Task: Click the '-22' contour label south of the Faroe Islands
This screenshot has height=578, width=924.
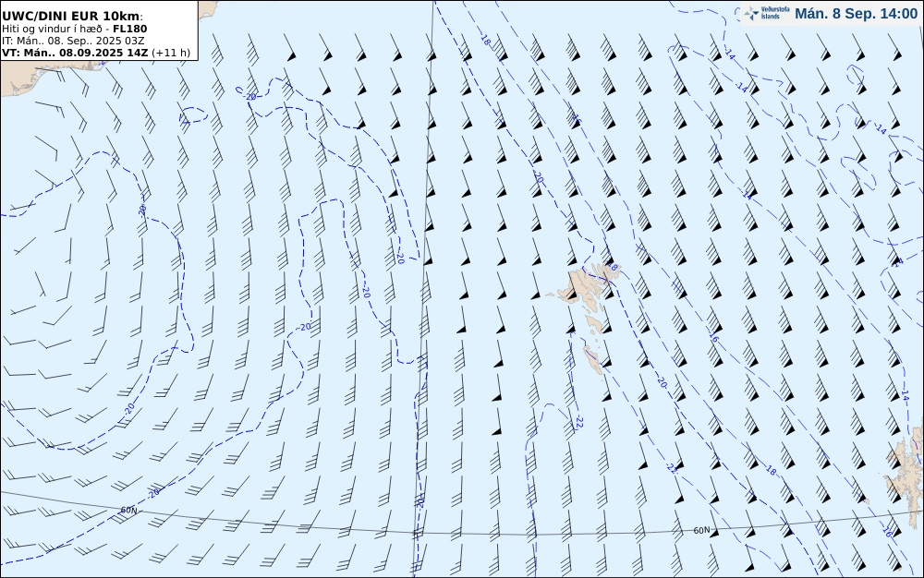Action: (x=578, y=421)
